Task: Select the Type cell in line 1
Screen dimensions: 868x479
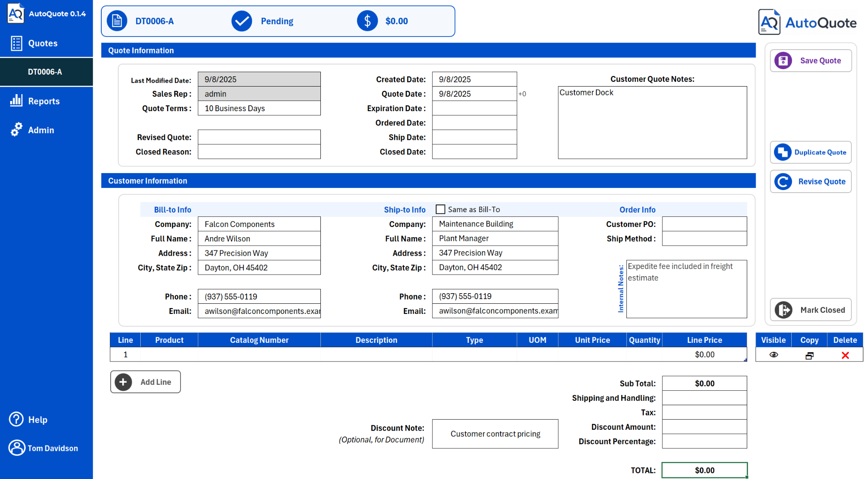Action: [474, 354]
